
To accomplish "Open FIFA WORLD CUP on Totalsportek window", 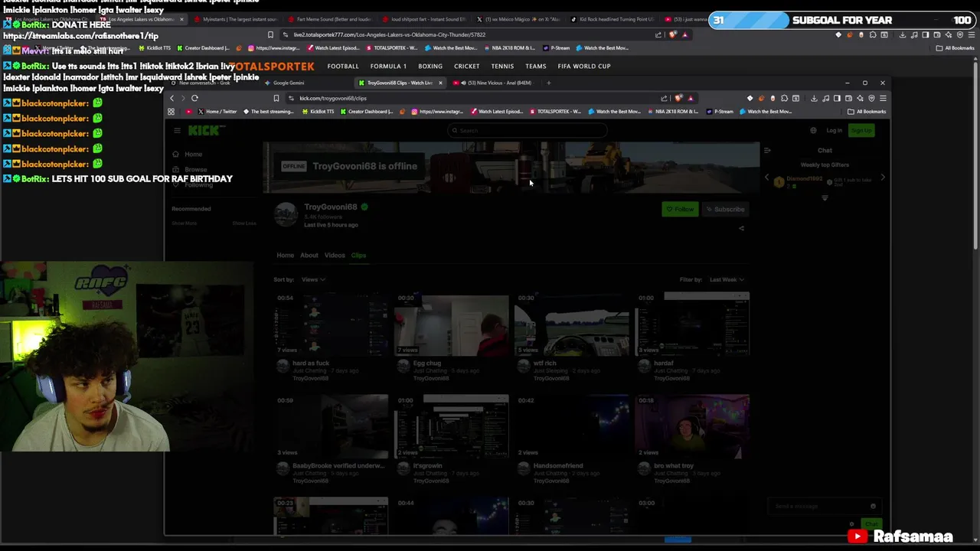I will tap(584, 66).
